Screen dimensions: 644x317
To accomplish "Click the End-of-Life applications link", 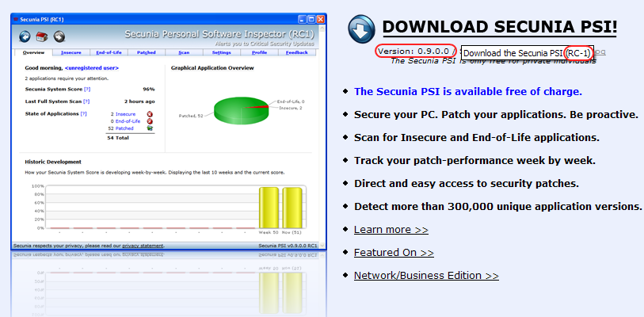I will [128, 121].
